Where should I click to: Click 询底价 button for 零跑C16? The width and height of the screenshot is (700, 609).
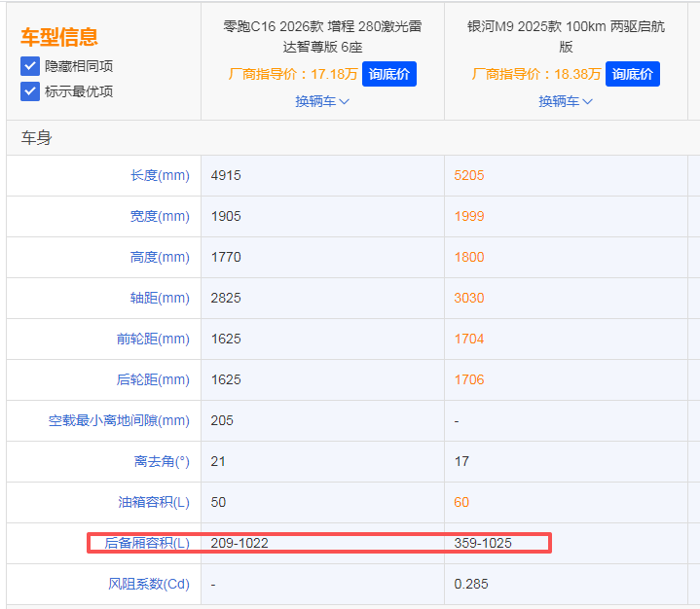(x=389, y=74)
